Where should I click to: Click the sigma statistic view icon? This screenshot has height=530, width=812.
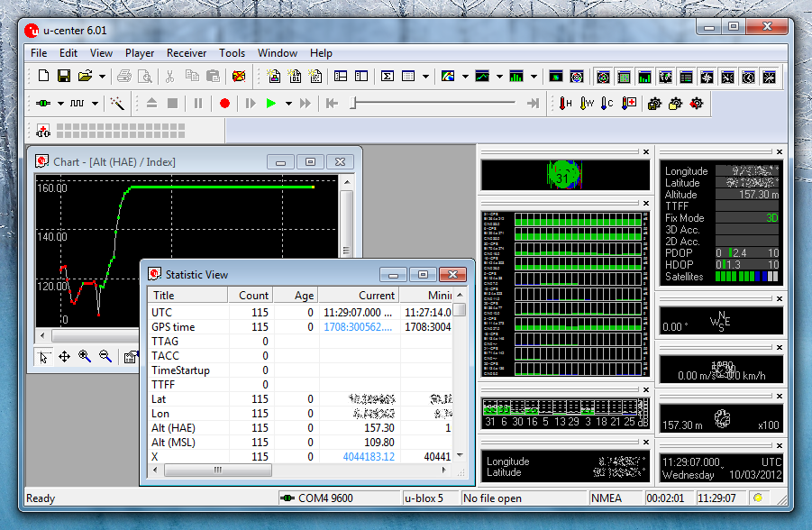[x=387, y=77]
